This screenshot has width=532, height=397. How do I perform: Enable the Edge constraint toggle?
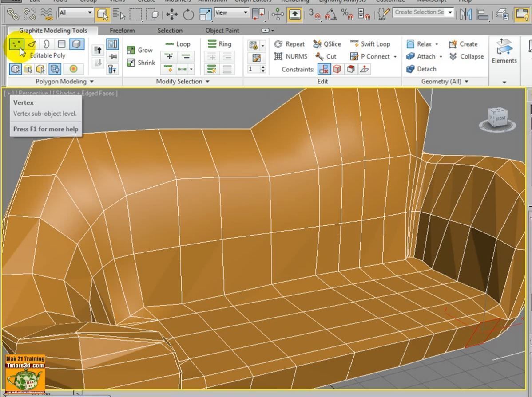tap(337, 69)
